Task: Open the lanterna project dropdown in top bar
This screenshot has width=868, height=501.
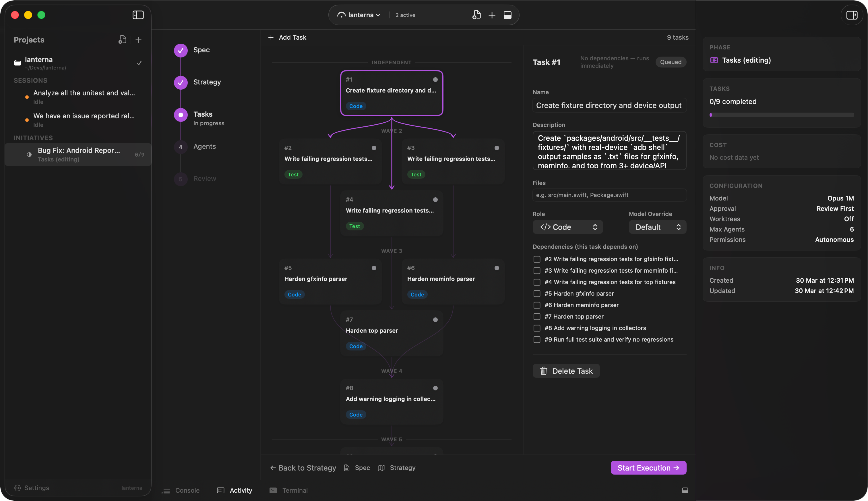Action: [x=359, y=15]
